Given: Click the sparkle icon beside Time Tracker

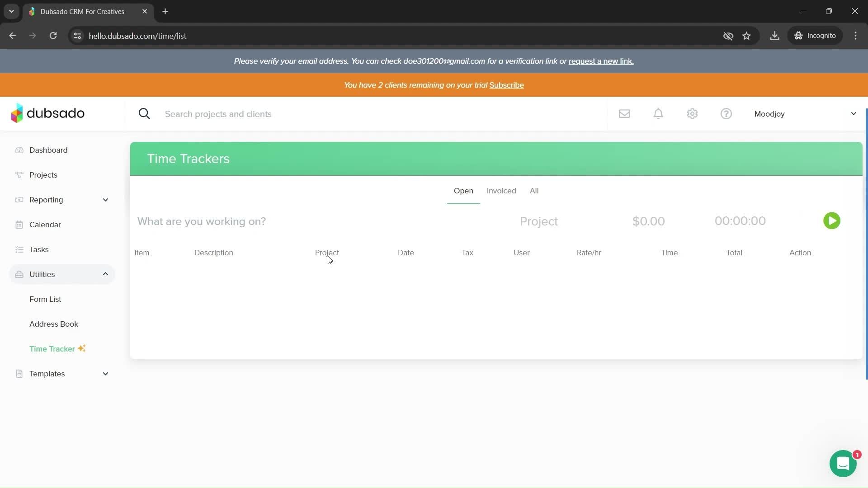Looking at the screenshot, I should click(82, 348).
